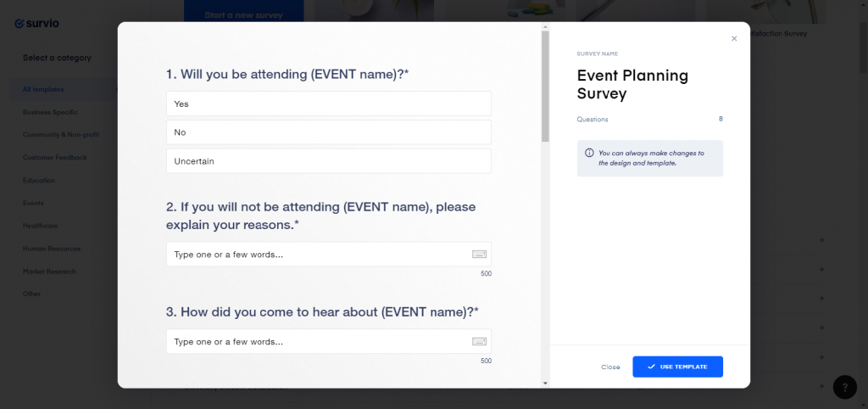Click the scrollbar up arrow in the preview
Image resolution: width=868 pixels, height=409 pixels.
tap(545, 28)
